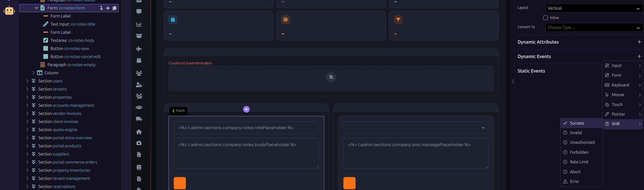Image resolution: width=644 pixels, height=190 pixels.
Task: Toggle the Inline checkbox
Action: click(x=545, y=18)
